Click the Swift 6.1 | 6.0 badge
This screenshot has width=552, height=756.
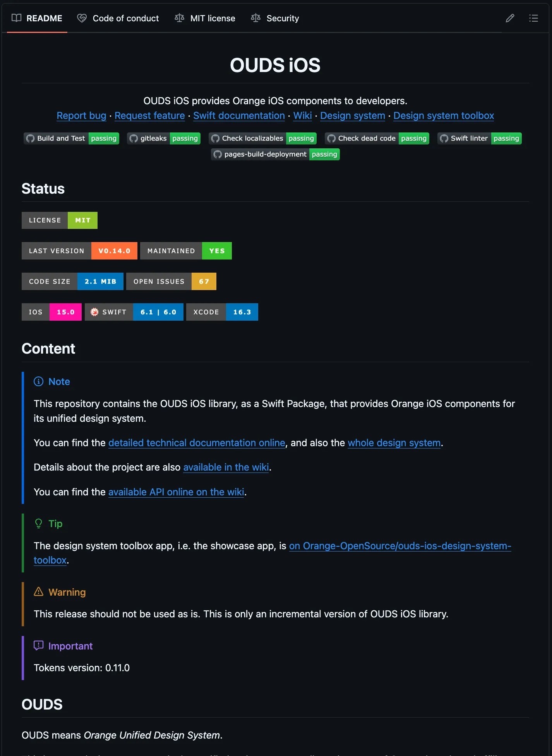click(x=134, y=312)
